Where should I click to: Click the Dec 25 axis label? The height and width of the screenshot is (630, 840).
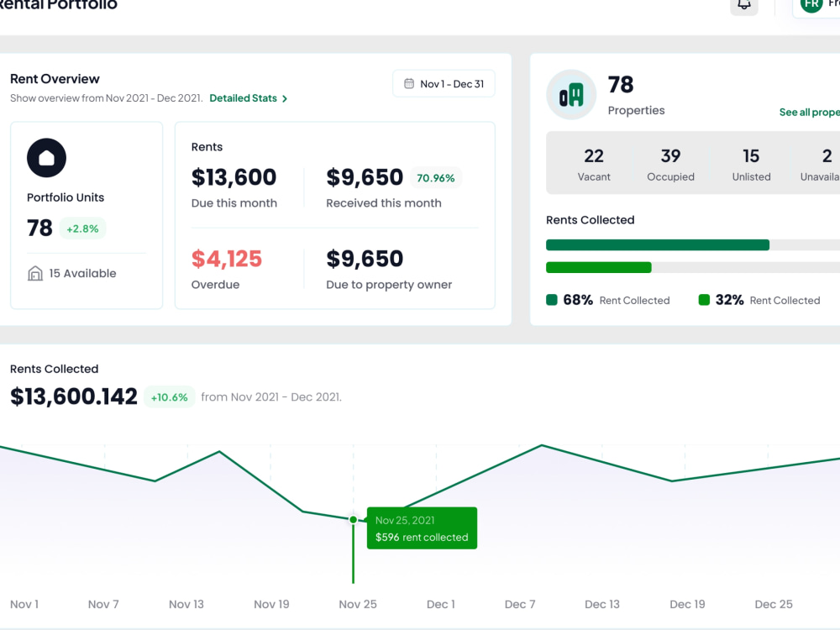(774, 604)
